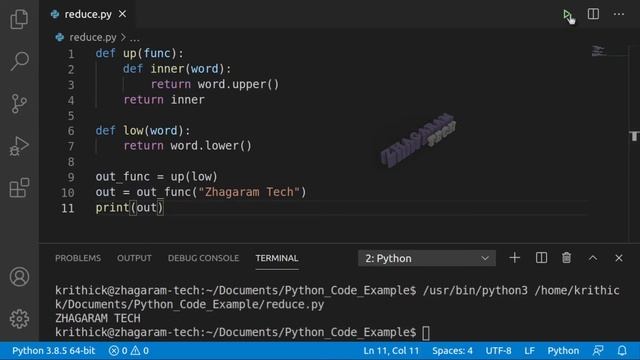
Task: Open the '2: Python' terminal dropdown
Action: tap(427, 258)
